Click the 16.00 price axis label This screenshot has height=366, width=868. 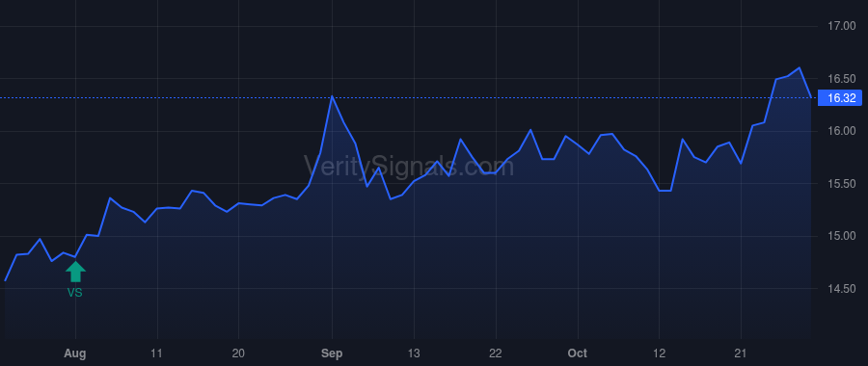click(841, 131)
